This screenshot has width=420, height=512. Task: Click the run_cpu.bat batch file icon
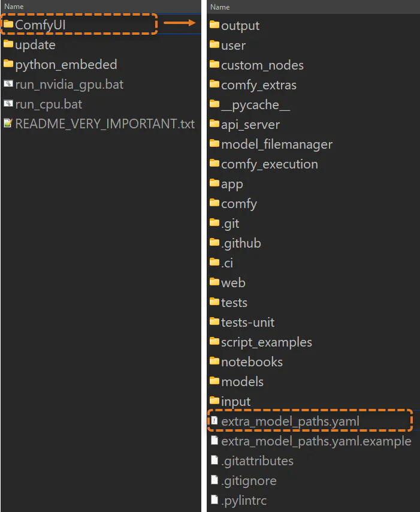pos(8,104)
